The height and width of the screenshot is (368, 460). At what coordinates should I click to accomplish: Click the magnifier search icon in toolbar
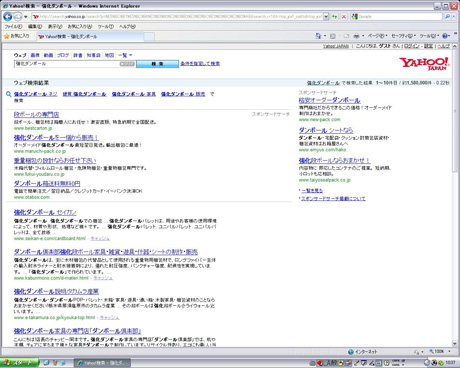pyautogui.click(x=447, y=16)
